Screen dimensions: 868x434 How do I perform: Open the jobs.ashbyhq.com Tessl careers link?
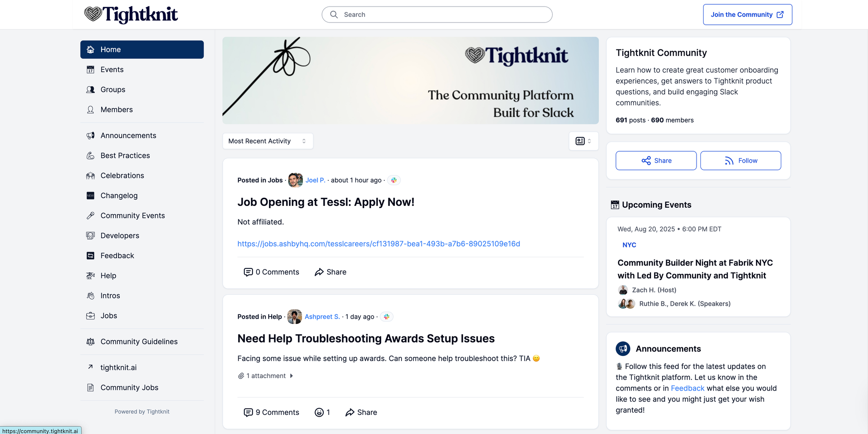click(x=378, y=244)
